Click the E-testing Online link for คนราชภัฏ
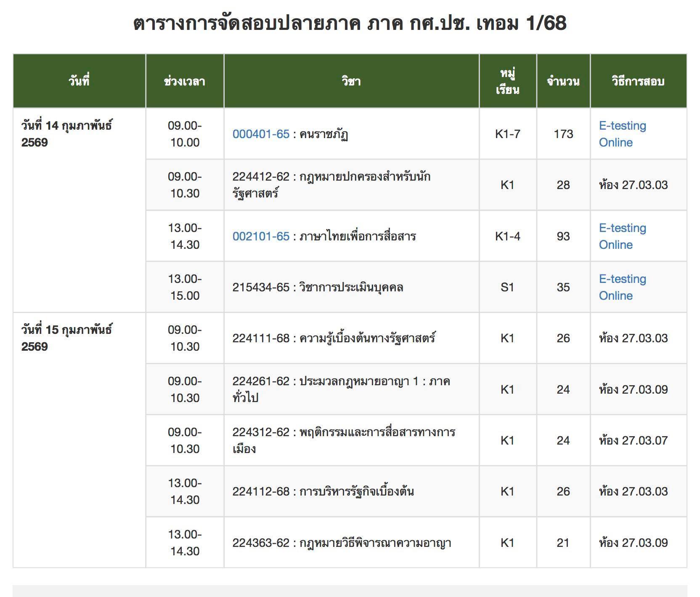The image size is (700, 597). click(x=622, y=134)
